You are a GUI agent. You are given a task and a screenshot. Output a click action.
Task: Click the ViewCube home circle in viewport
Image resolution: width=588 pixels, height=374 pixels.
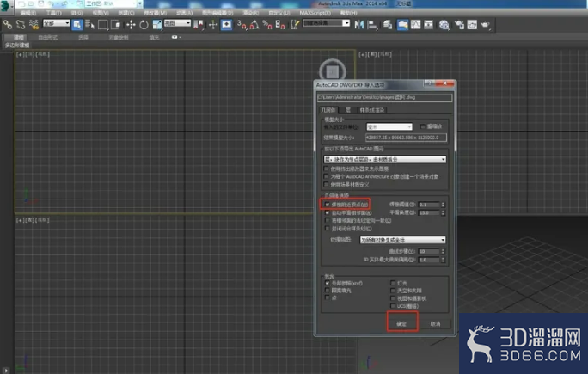pyautogui.click(x=331, y=71)
